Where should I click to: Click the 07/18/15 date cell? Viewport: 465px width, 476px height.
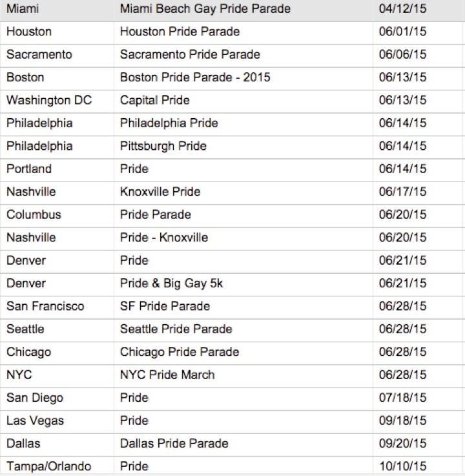tap(402, 398)
